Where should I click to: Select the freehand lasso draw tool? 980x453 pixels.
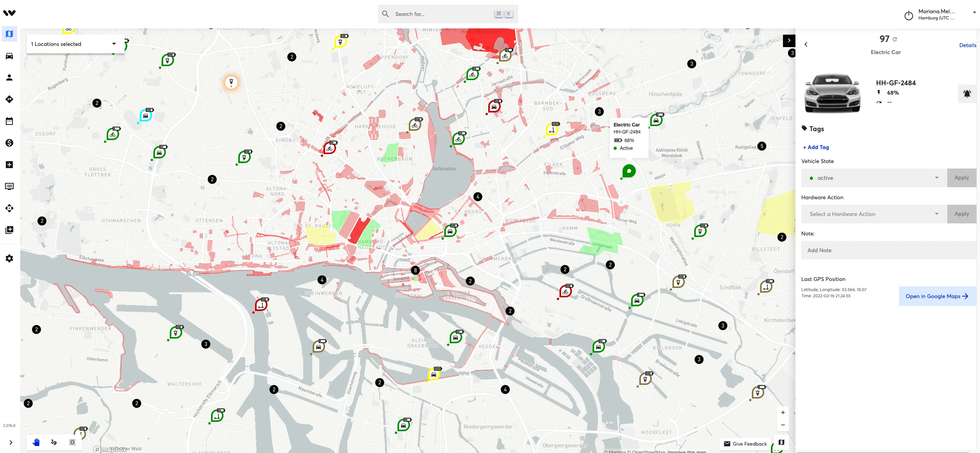(x=54, y=442)
